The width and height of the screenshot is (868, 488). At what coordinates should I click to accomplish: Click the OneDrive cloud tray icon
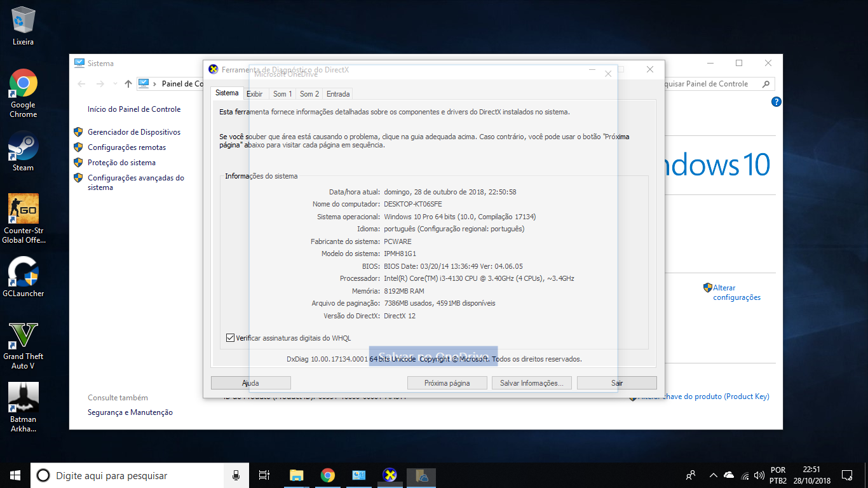(729, 475)
